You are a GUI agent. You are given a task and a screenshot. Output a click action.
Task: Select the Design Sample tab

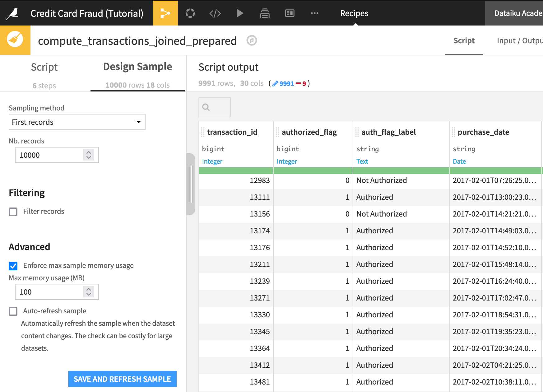pyautogui.click(x=137, y=75)
